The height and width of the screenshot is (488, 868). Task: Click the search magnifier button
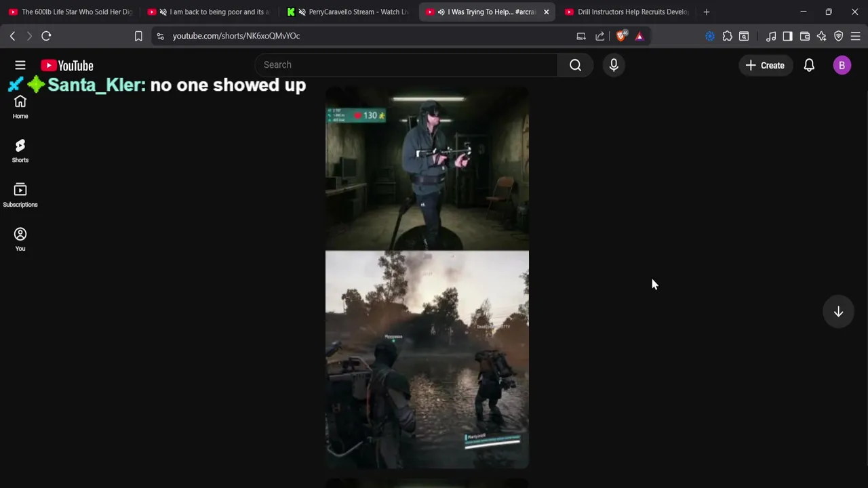click(575, 65)
